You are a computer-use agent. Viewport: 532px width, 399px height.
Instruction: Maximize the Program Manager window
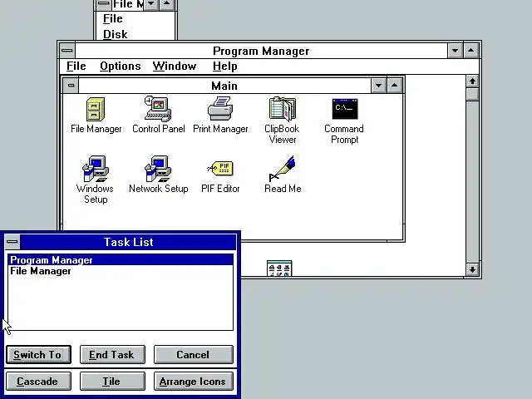point(471,51)
